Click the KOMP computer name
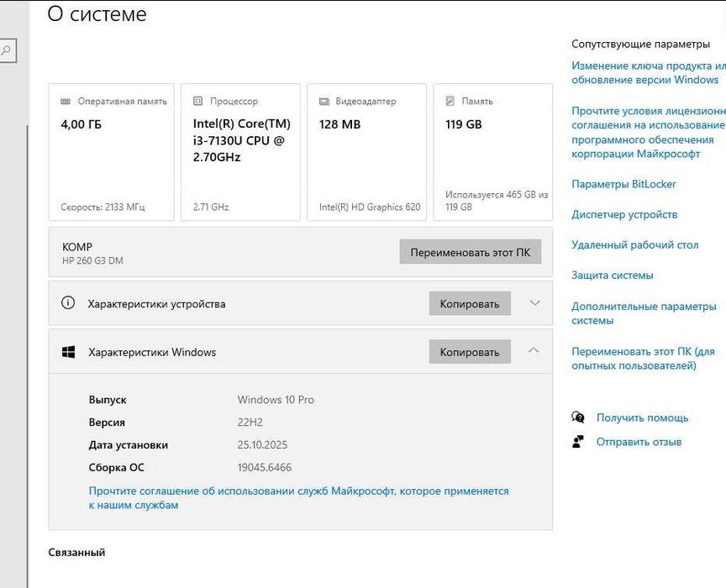 pos(76,247)
